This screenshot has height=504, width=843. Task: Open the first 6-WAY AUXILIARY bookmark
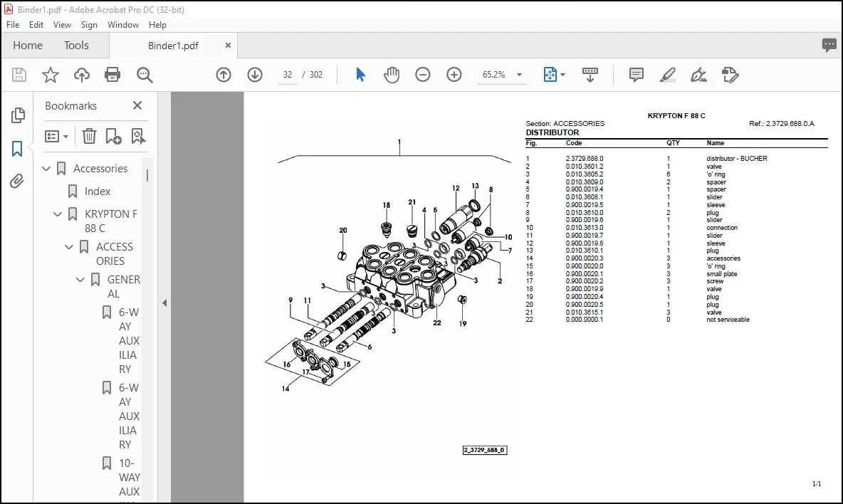pos(129,341)
